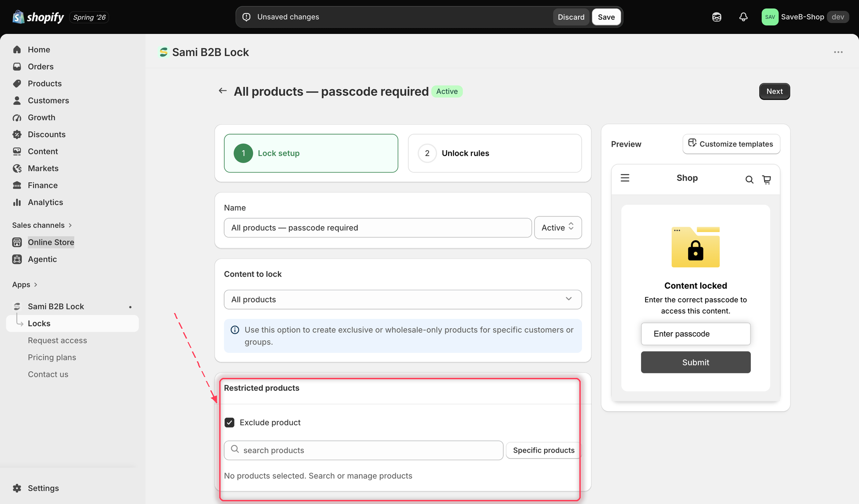The image size is (859, 504).
Task: Click the Products tag icon
Action: [x=17, y=84]
